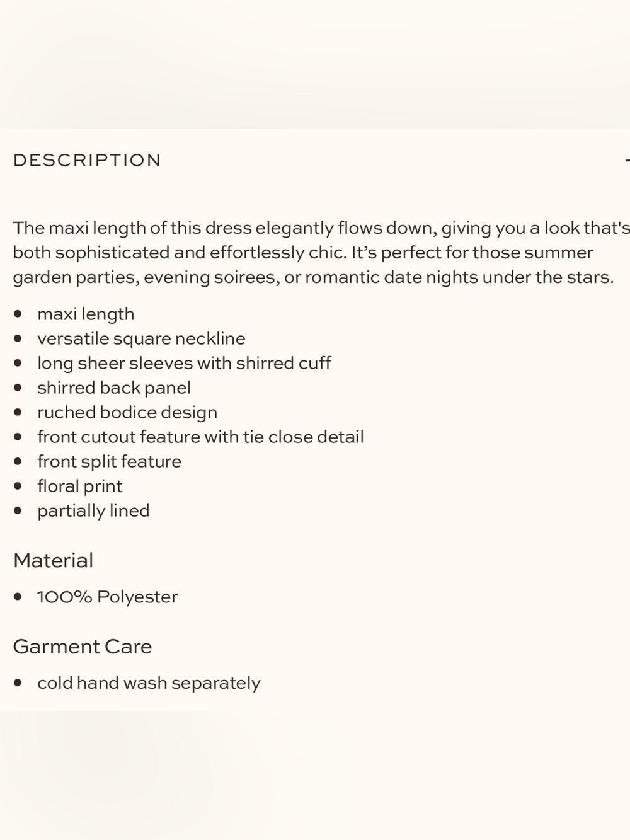The image size is (630, 840).
Task: Select the "100% Polyester" text
Action: [x=107, y=597]
